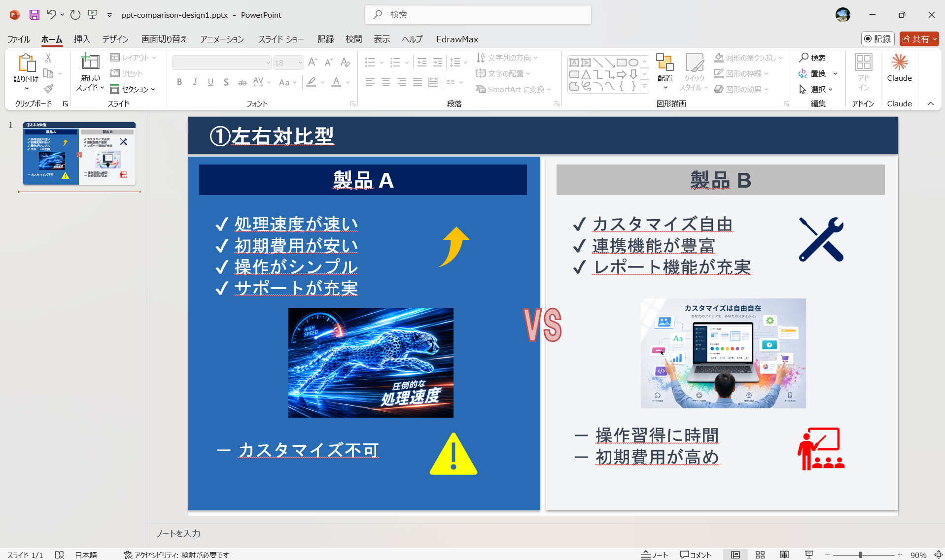Start slideshow from beginning icon in title bar

point(92,15)
